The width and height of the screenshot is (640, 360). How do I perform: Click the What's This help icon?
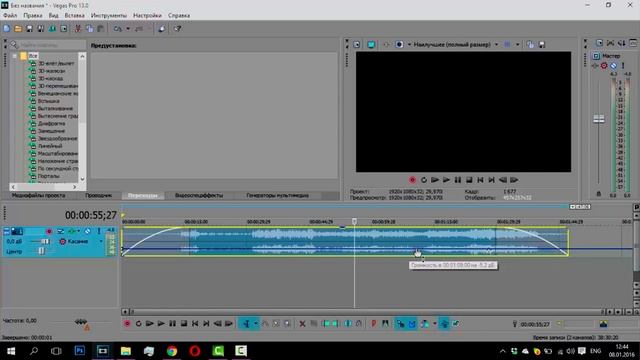177,29
